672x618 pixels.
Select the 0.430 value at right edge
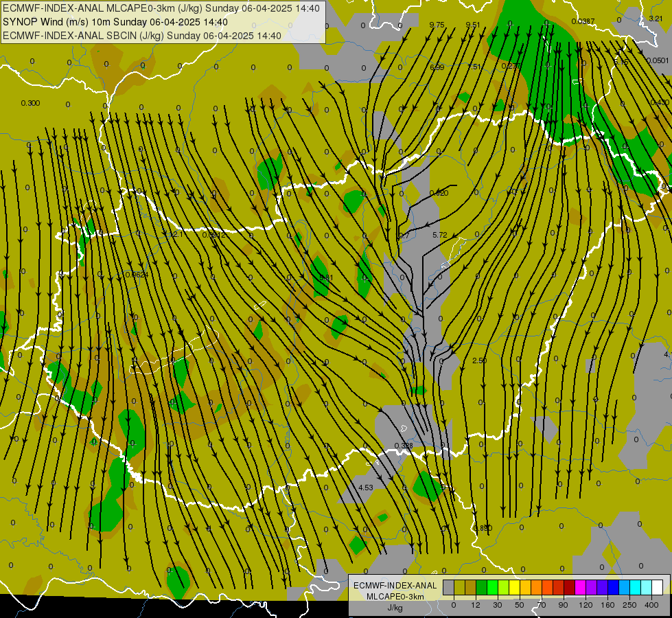click(660, 102)
